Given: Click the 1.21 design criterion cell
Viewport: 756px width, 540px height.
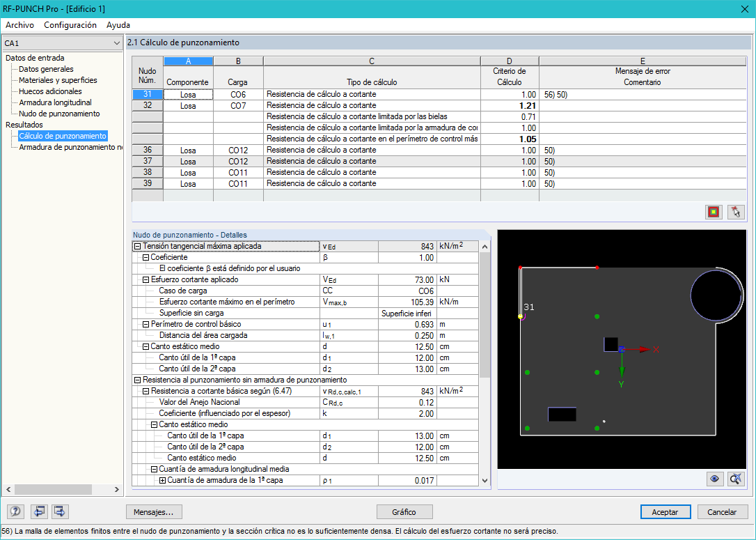Looking at the screenshot, I should point(510,106).
